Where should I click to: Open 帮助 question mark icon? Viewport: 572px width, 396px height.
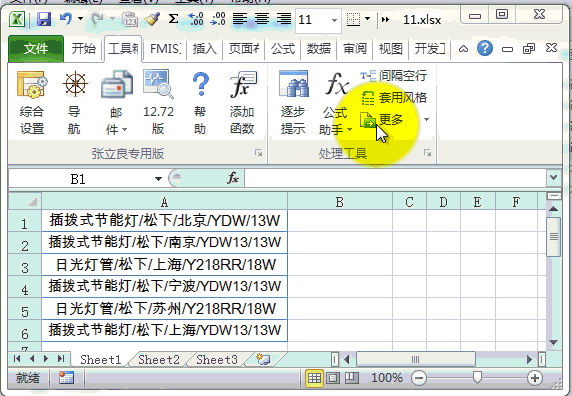200,84
